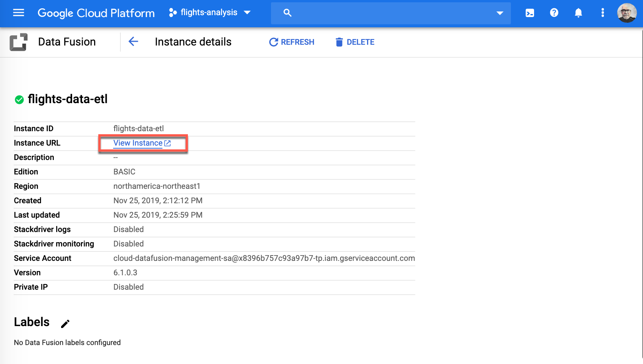Click the search magnifier icon
This screenshot has width=643, height=364.
coord(287,13)
